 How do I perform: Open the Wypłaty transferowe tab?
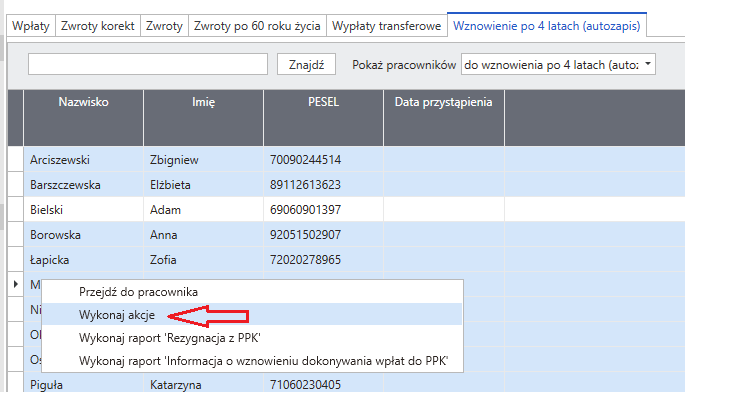(387, 26)
